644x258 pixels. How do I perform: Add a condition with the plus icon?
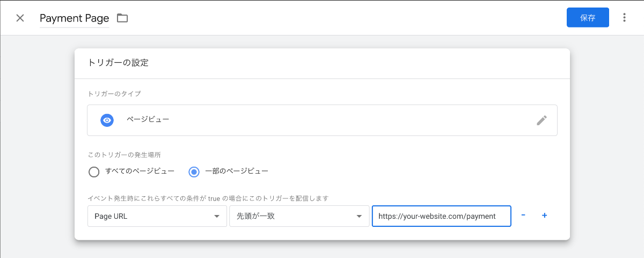coord(544,216)
